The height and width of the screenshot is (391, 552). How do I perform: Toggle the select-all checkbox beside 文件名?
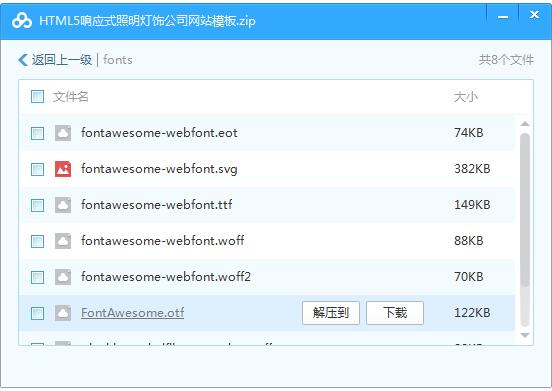(x=37, y=96)
